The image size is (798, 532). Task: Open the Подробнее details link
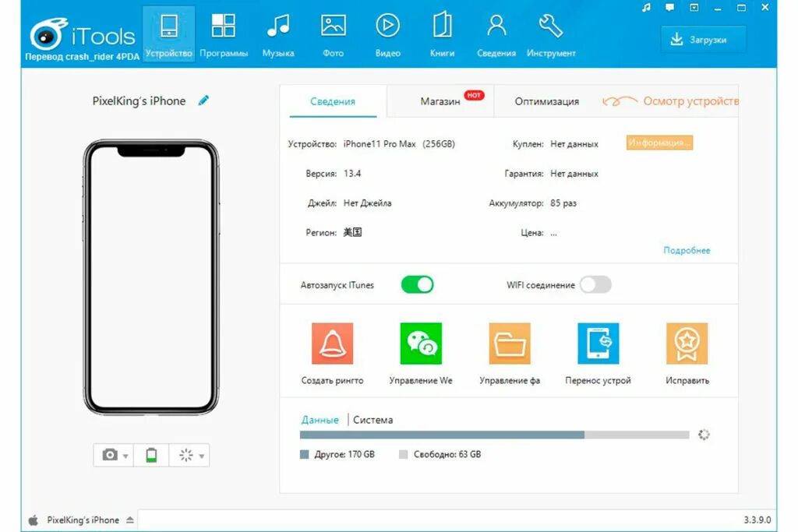click(x=687, y=250)
